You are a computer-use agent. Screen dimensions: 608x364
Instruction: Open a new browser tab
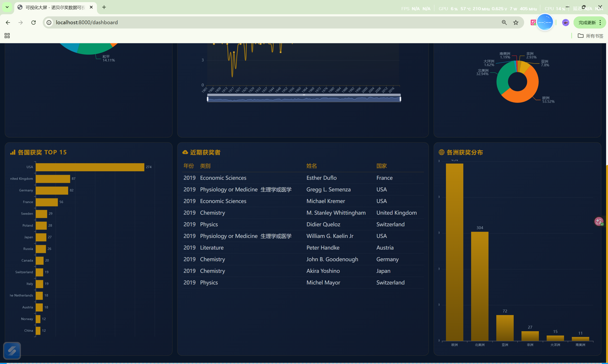click(104, 7)
